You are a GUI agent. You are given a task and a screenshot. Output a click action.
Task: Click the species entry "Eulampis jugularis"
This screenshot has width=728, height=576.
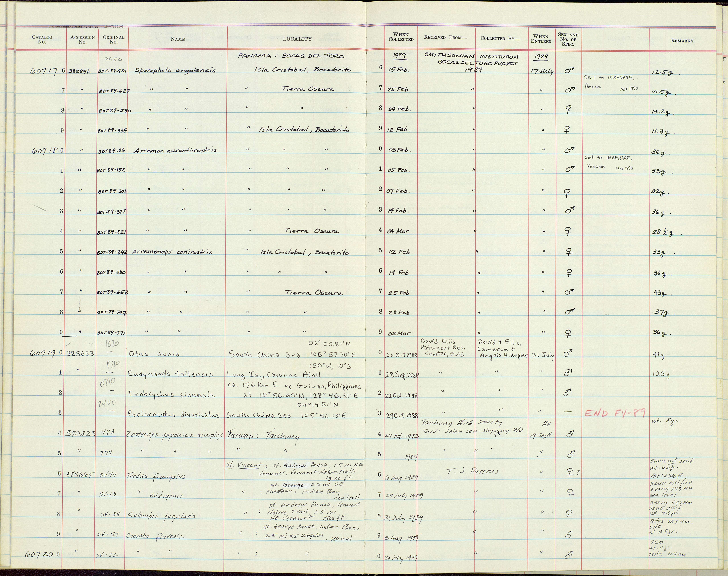161,516
